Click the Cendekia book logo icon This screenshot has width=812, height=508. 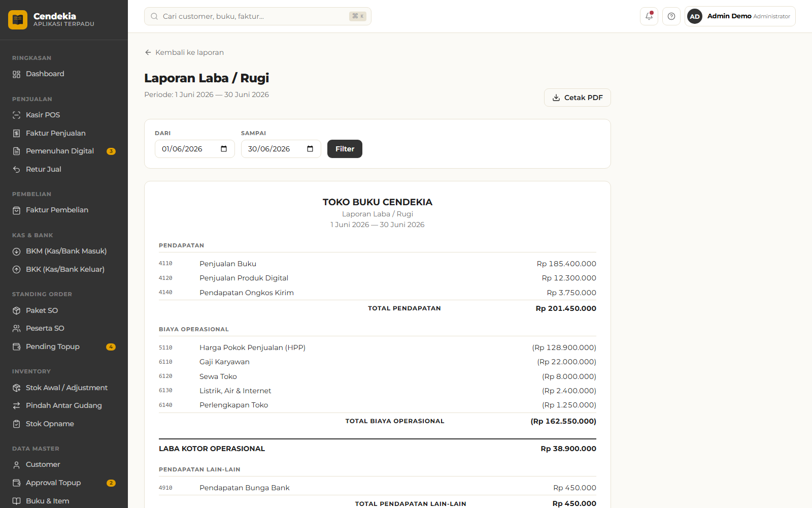pyautogui.click(x=18, y=20)
